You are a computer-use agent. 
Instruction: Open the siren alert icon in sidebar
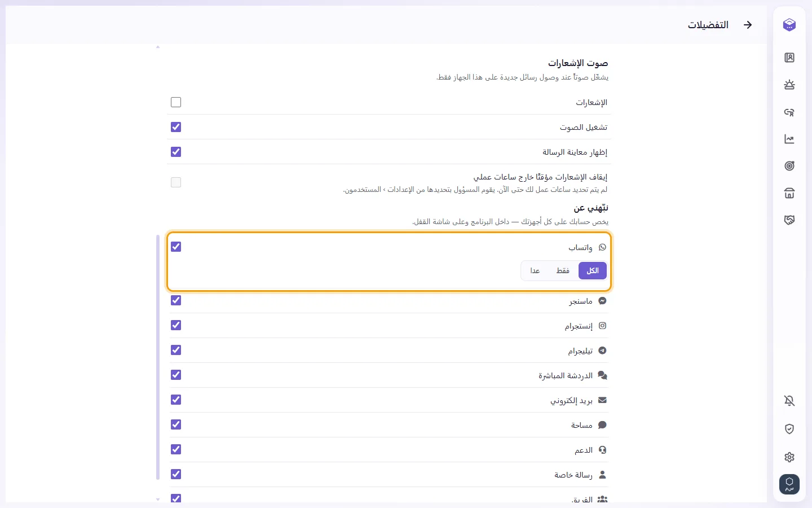[789, 85]
